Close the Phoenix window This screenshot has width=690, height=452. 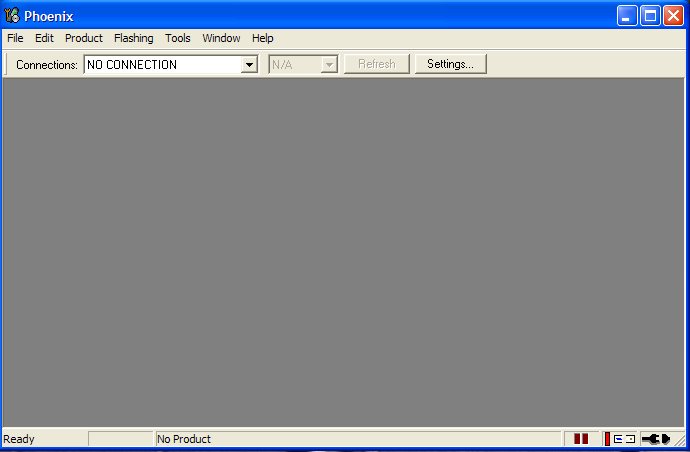point(673,15)
